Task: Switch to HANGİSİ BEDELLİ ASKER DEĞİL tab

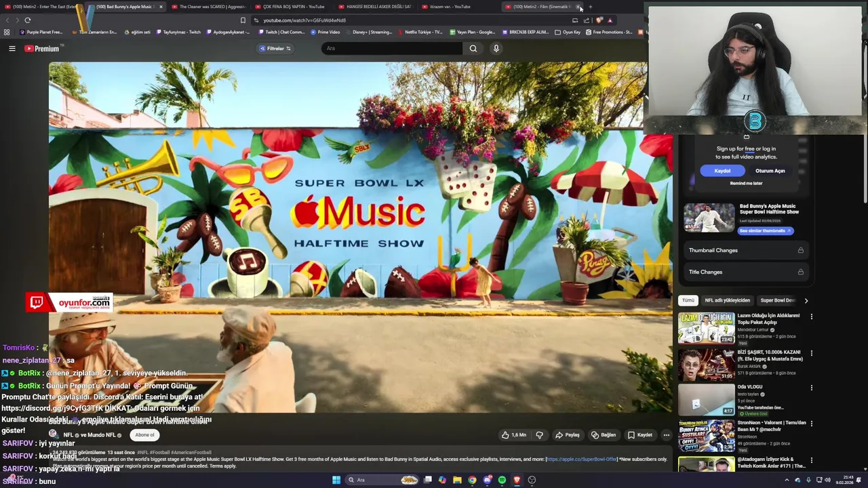Action: tap(374, 7)
